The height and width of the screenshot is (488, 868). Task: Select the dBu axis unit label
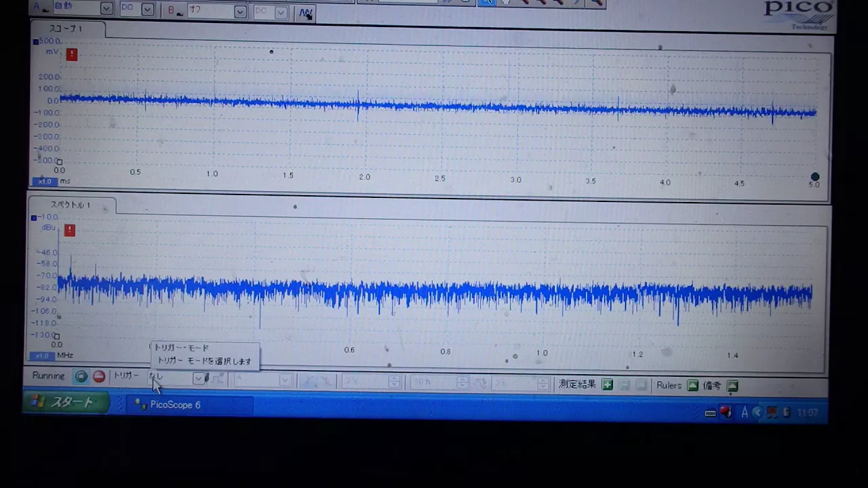pyautogui.click(x=49, y=228)
